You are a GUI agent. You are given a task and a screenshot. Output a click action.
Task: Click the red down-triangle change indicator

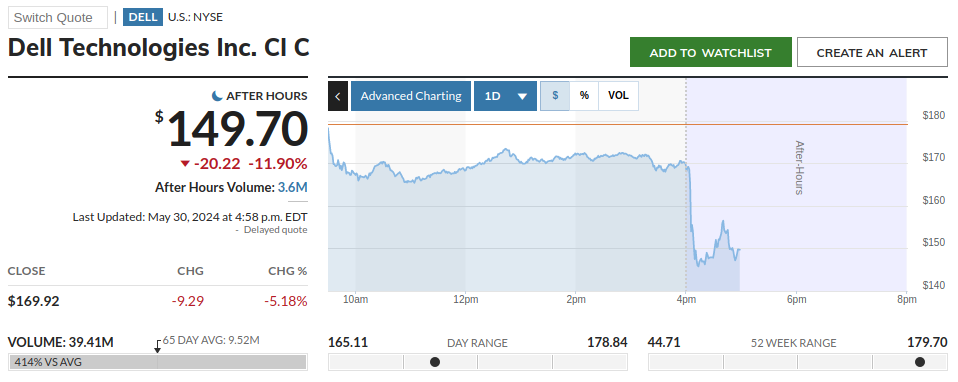[185, 163]
